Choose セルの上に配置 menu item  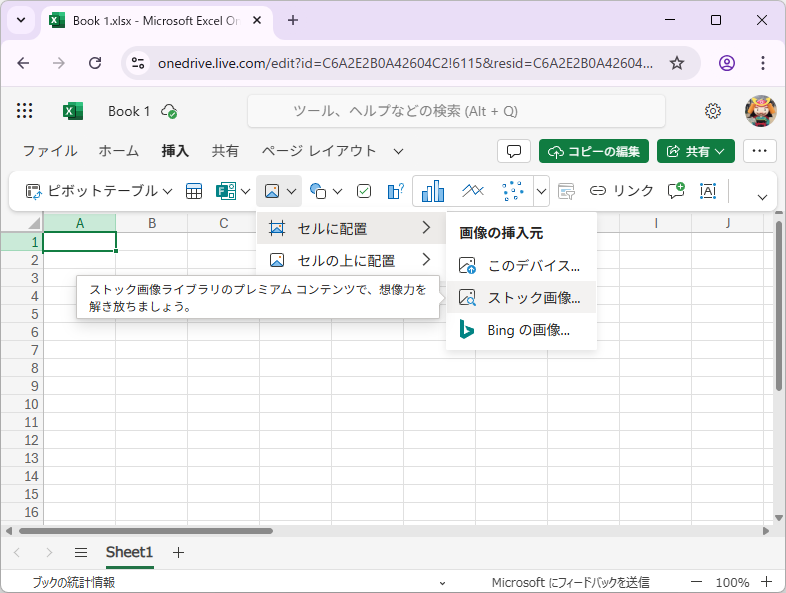[x=351, y=260]
